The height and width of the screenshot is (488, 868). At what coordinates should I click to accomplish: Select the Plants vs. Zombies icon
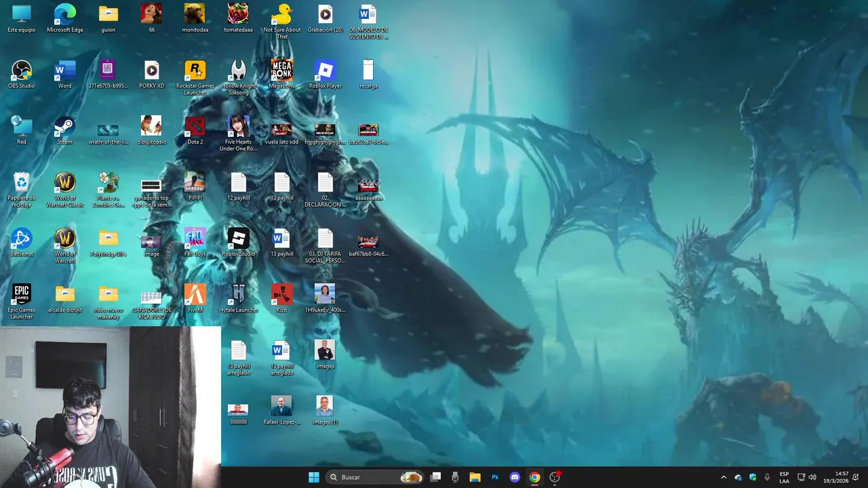coord(108,190)
